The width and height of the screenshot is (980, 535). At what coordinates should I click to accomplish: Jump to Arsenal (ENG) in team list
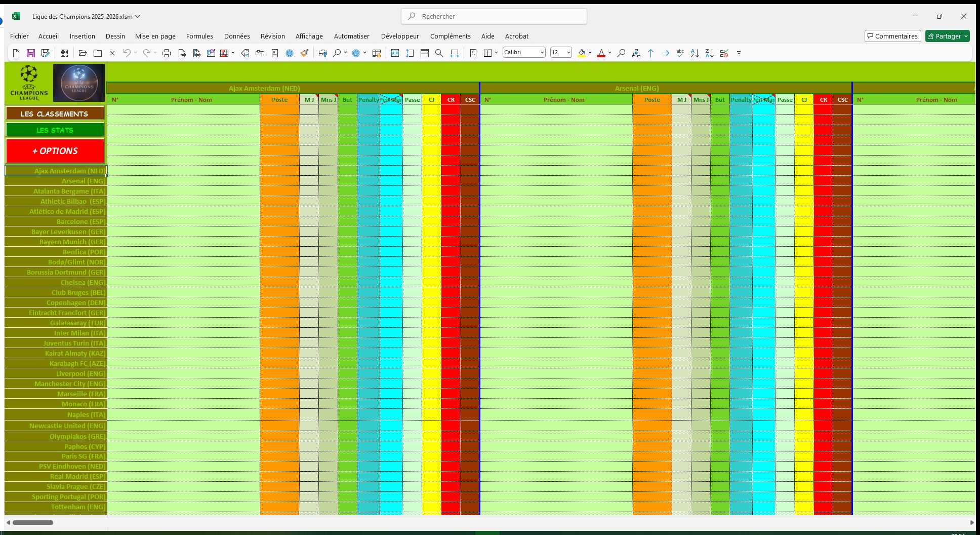[x=56, y=181]
